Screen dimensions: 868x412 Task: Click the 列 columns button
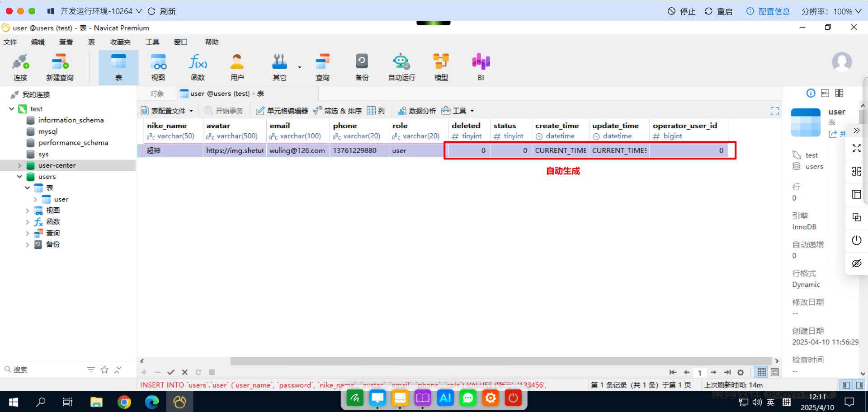[376, 111]
